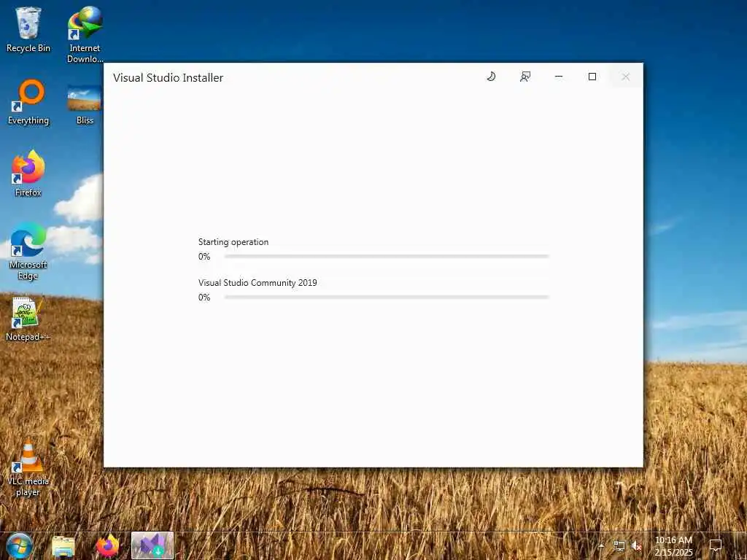
Task: Select the 'Visual Studio Community 2019' text
Action: pyautogui.click(x=258, y=283)
